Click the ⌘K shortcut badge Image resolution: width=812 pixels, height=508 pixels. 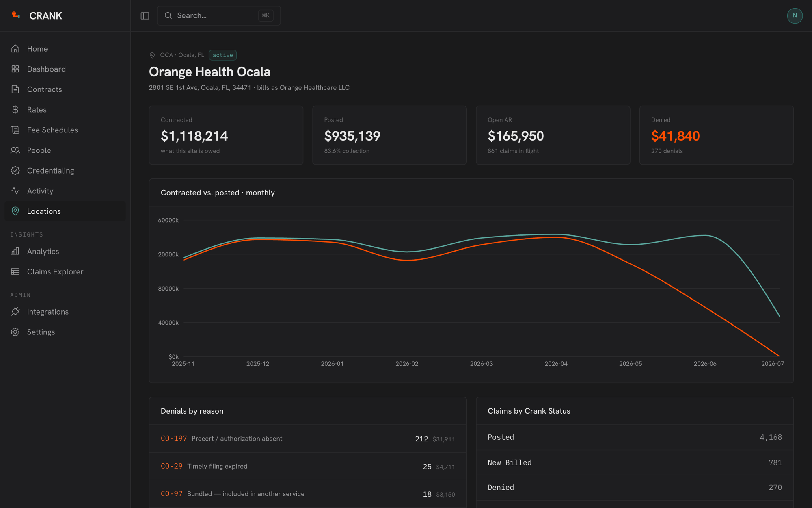pyautogui.click(x=266, y=15)
